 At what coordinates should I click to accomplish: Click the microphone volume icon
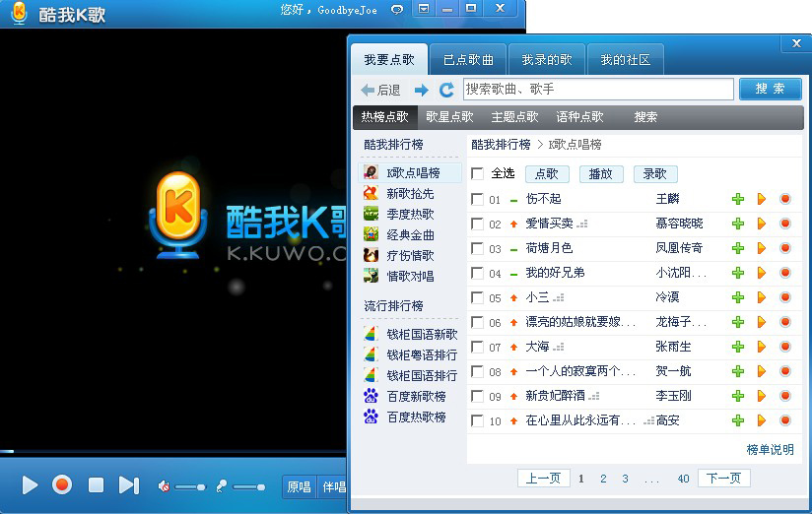click(222, 486)
